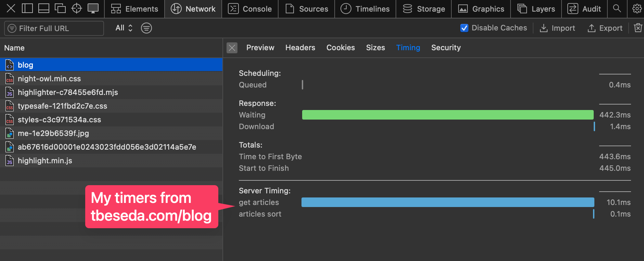
Task: Switch to the Graphics tab
Action: [x=481, y=9]
